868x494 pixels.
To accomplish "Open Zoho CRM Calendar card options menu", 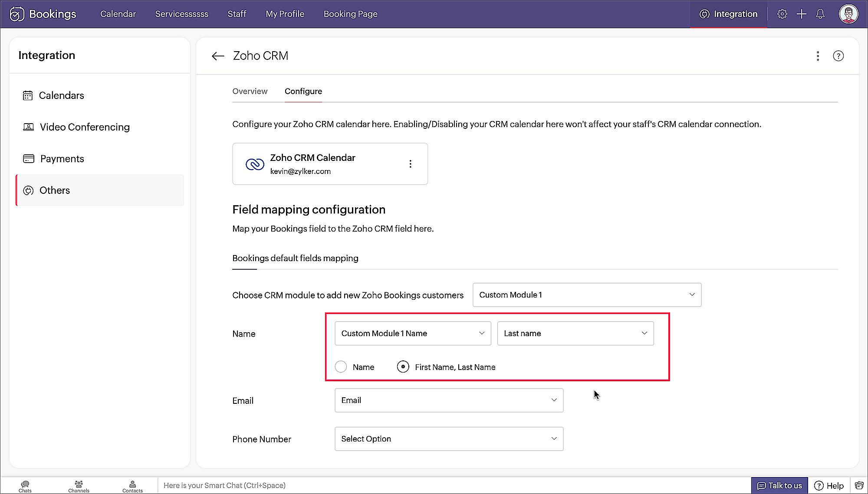I will (x=410, y=164).
